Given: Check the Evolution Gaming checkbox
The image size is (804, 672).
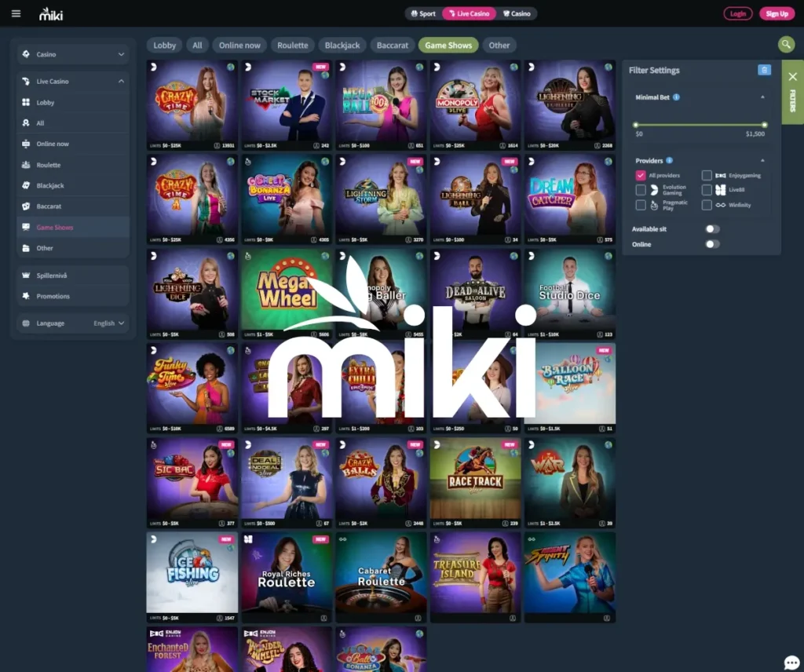Looking at the screenshot, I should (x=641, y=190).
